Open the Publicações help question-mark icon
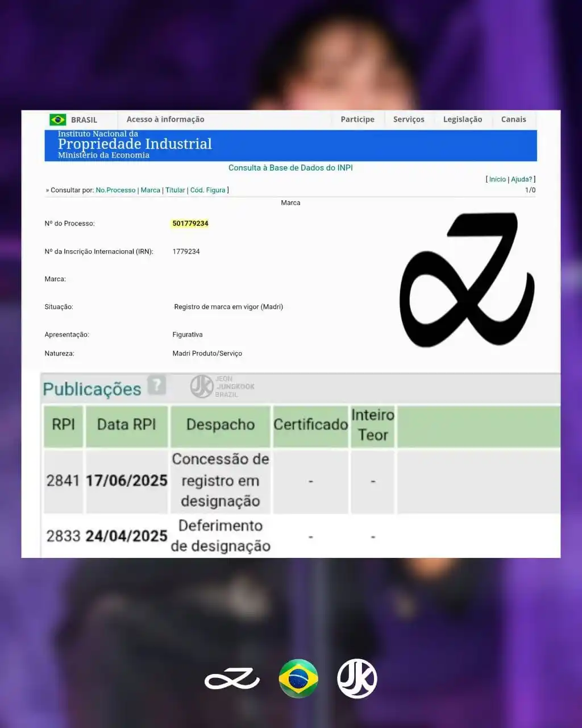 (156, 385)
